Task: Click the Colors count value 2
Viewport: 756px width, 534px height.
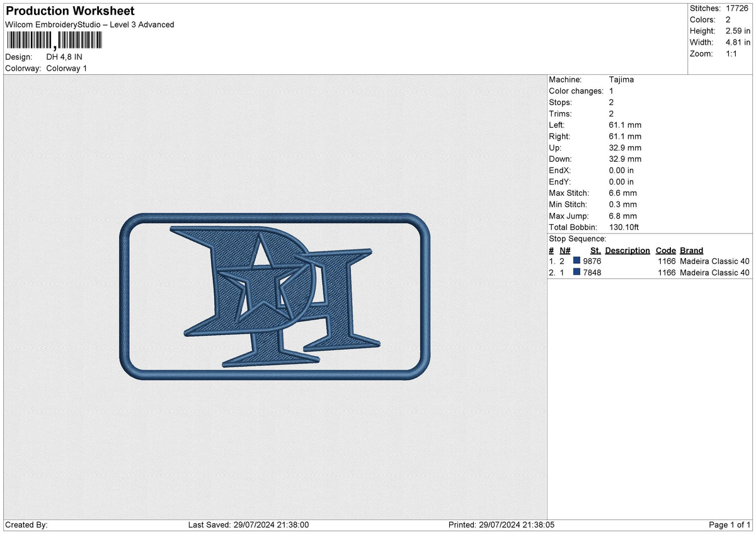Action: [x=728, y=20]
